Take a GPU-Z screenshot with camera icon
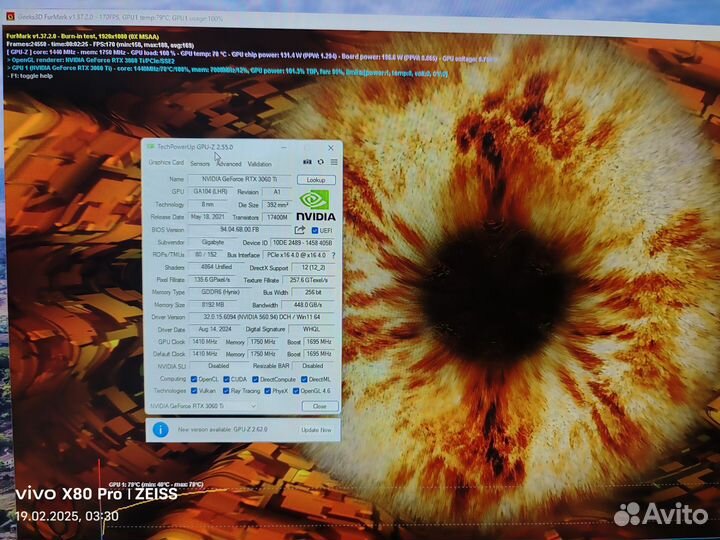Viewport: 720px width, 540px height. click(x=307, y=162)
